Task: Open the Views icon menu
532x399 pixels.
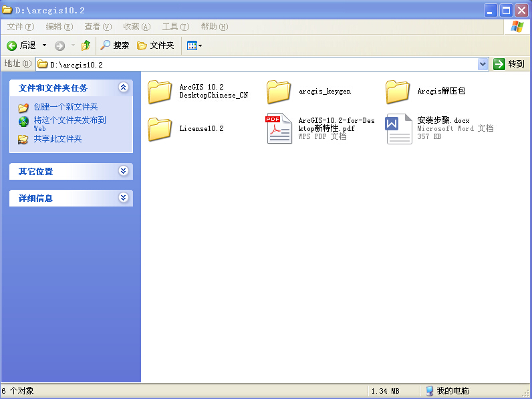Action: point(194,45)
